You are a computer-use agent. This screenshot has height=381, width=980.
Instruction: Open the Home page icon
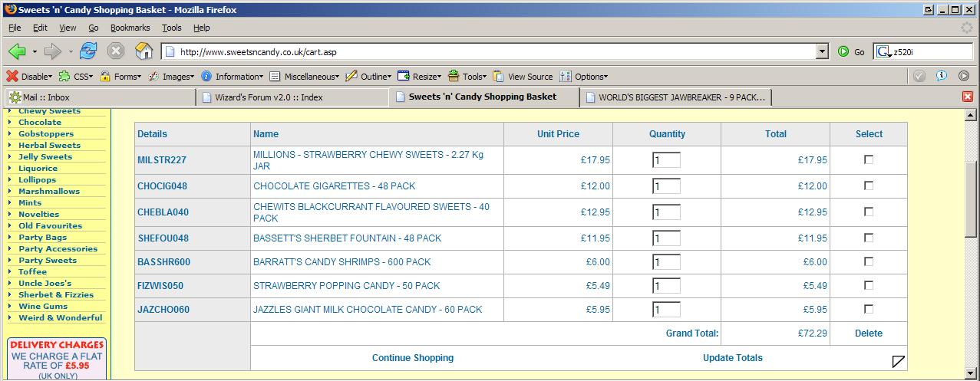click(144, 51)
